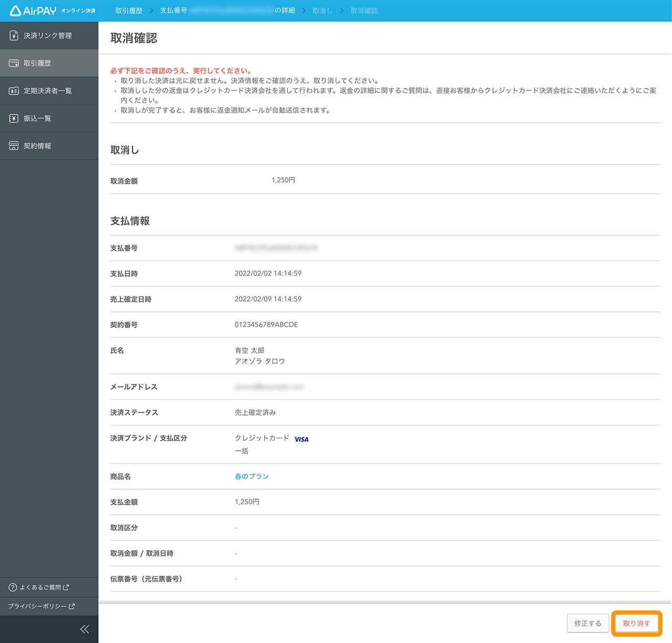Click the 修正する button
The height and width of the screenshot is (643, 672).
pos(587,623)
